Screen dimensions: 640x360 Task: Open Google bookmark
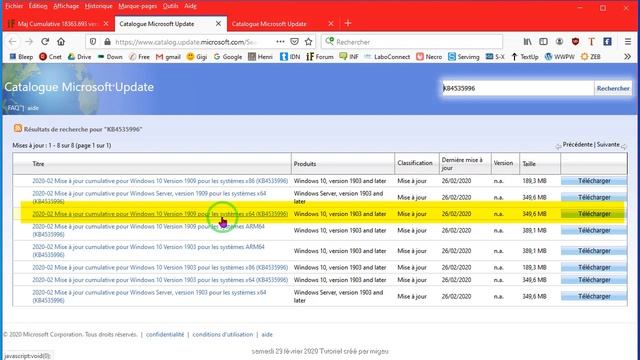pyautogui.click(x=228, y=57)
